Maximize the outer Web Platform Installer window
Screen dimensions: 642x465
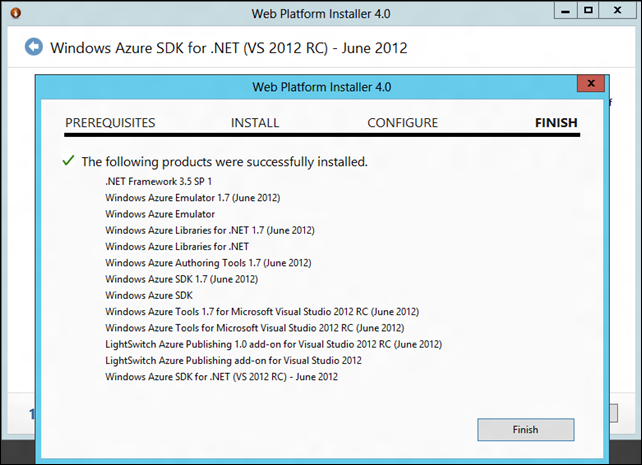coord(589,10)
